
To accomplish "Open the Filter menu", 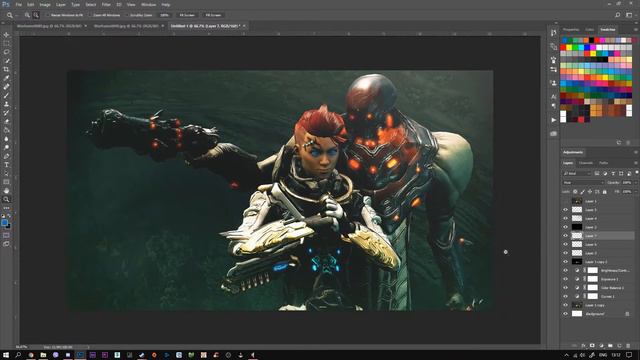I will pyautogui.click(x=106, y=4).
